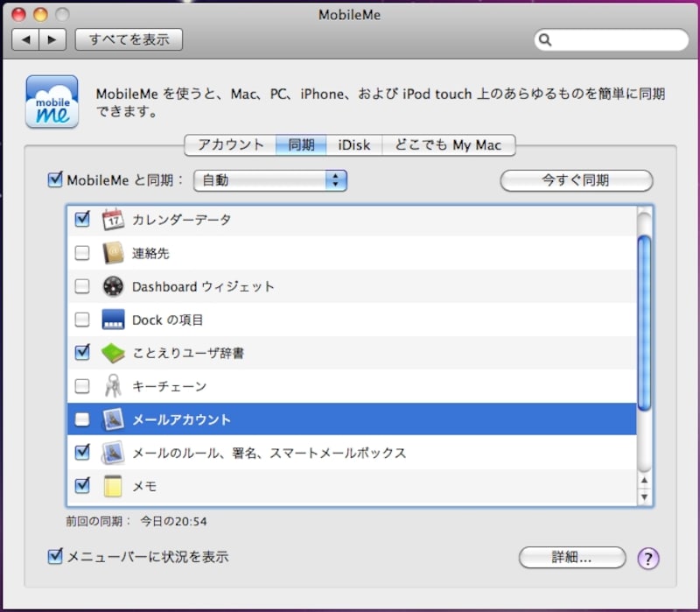Select the 連絡先 row text
700x612 pixels.
150,253
